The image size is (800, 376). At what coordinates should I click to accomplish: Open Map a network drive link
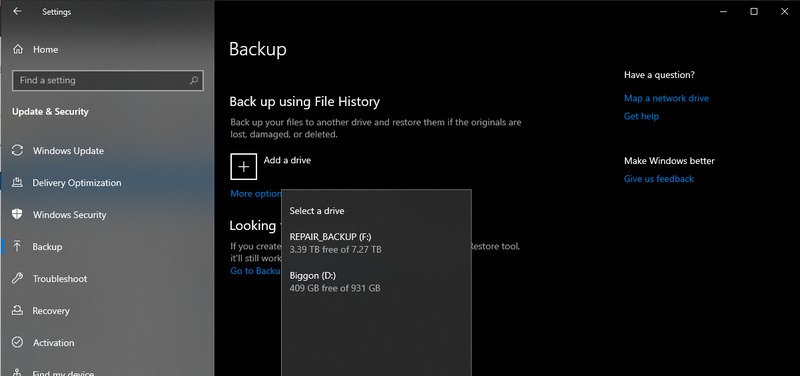666,98
